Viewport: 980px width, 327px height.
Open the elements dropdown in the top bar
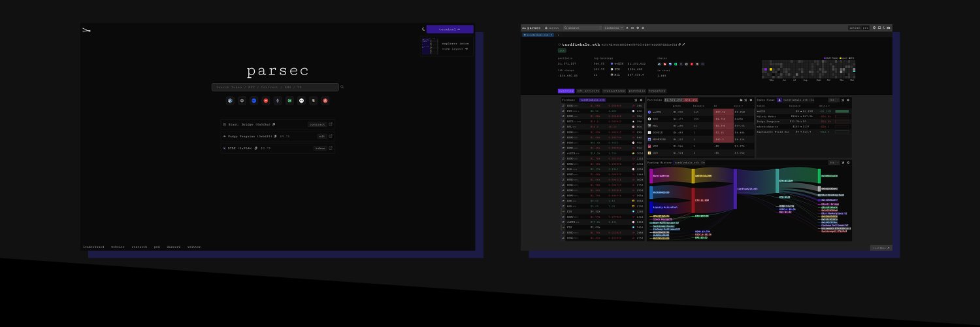point(614,28)
